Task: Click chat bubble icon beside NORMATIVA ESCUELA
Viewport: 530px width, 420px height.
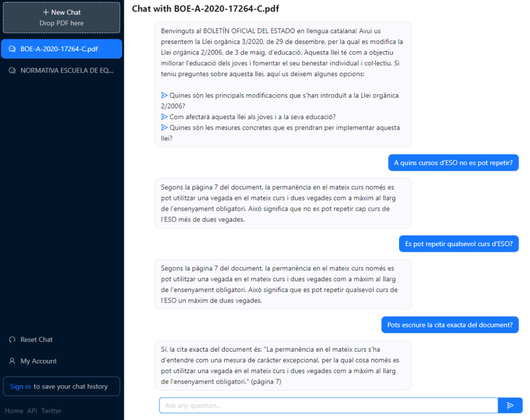Action: 12,70
